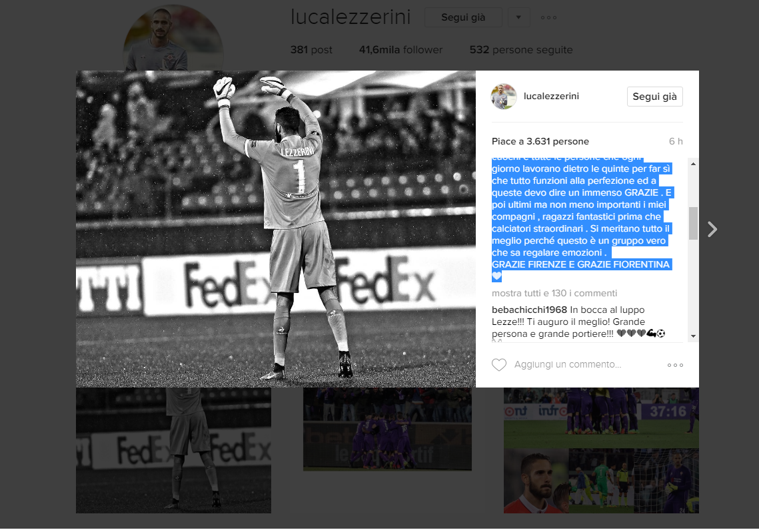This screenshot has height=532, width=759.
Task: Click the comments scrollbar thumb
Action: [x=693, y=223]
